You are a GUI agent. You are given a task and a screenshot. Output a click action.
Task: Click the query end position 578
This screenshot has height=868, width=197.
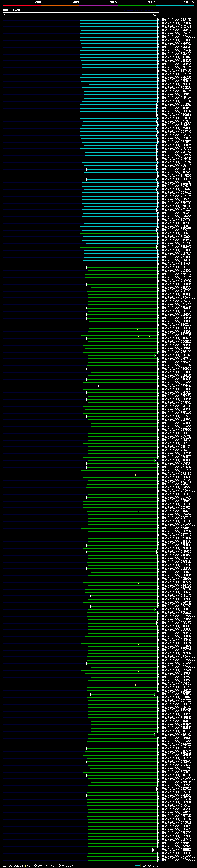click(x=155, y=15)
